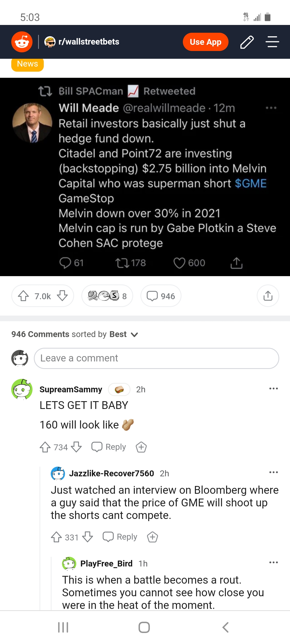Viewport: 290px width, 644px height.
Task: Open the 946 comments button
Action: click(x=161, y=296)
